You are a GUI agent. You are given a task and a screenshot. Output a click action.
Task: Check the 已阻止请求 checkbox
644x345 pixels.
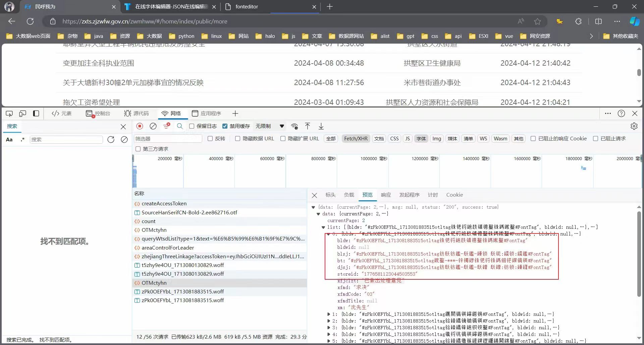click(596, 139)
